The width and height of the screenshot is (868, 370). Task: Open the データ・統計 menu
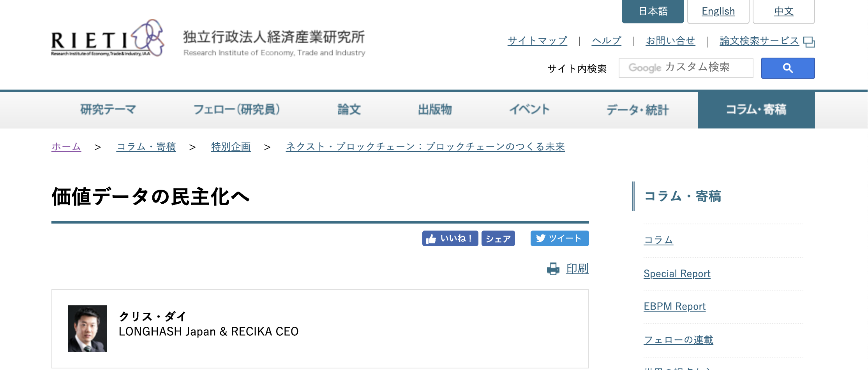click(x=637, y=110)
